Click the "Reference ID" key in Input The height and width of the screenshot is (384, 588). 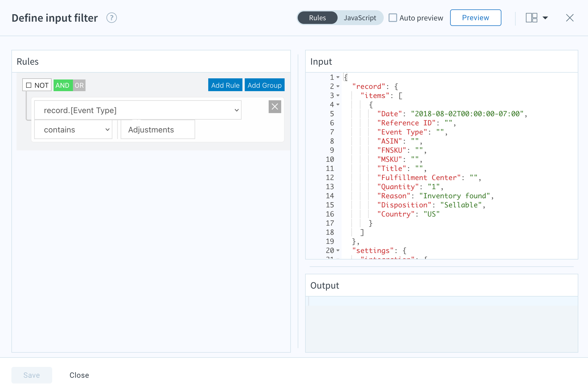[x=406, y=123]
